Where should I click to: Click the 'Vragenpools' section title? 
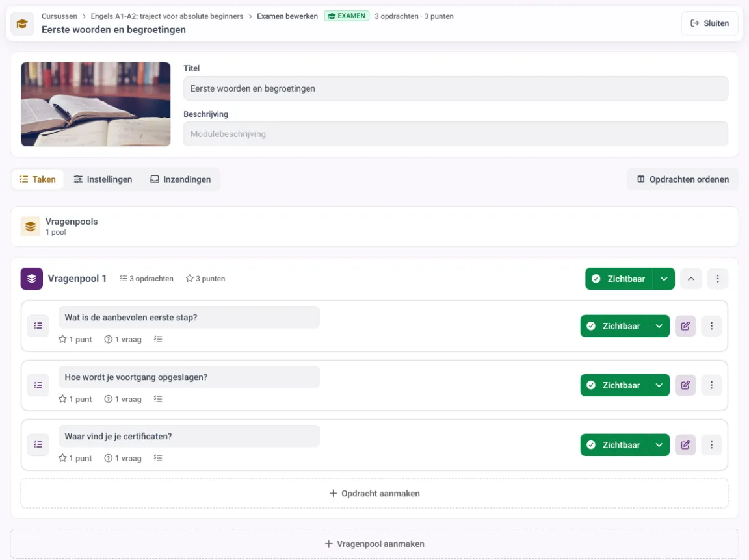[x=72, y=222]
